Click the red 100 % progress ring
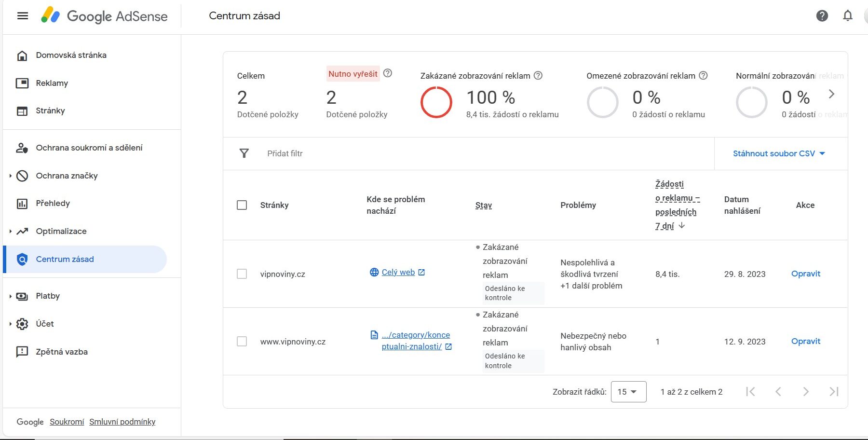 click(436, 102)
